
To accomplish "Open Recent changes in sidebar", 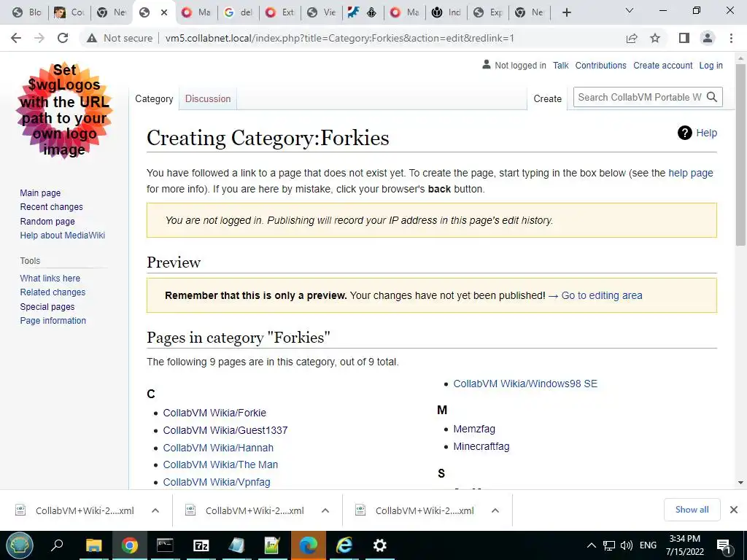I will click(x=52, y=207).
